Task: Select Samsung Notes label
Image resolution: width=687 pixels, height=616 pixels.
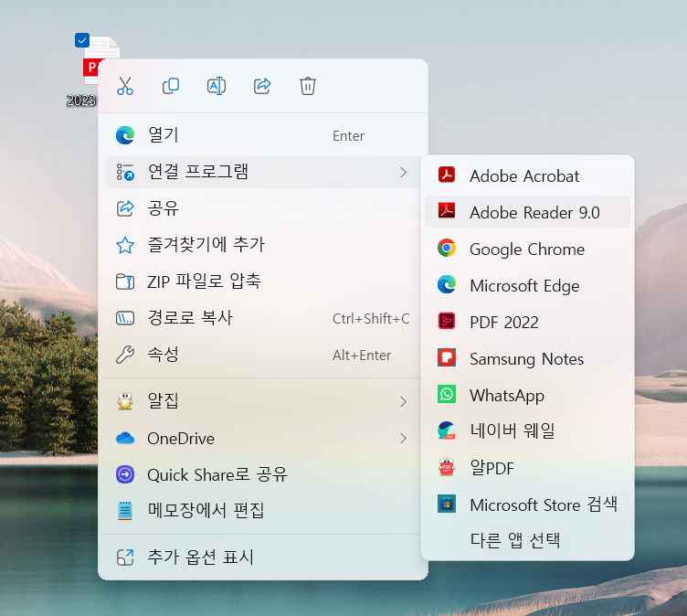Action: tap(526, 359)
